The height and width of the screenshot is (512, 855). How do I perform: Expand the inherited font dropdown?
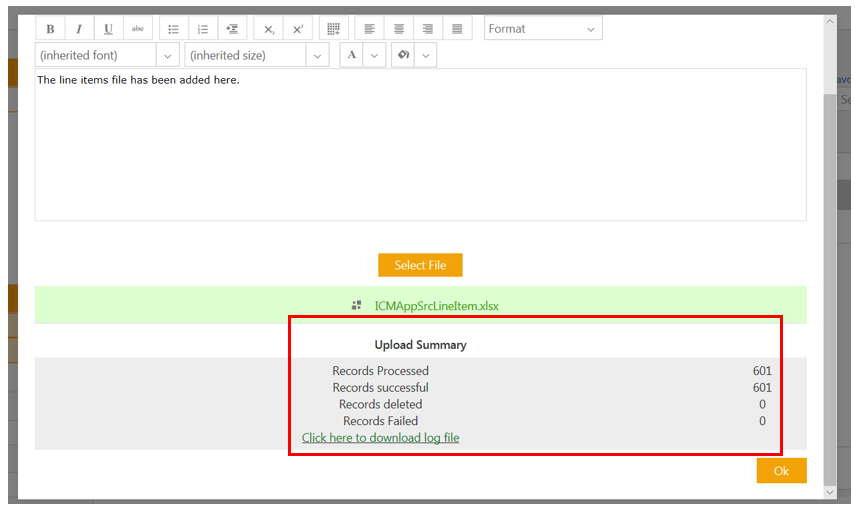pos(168,55)
